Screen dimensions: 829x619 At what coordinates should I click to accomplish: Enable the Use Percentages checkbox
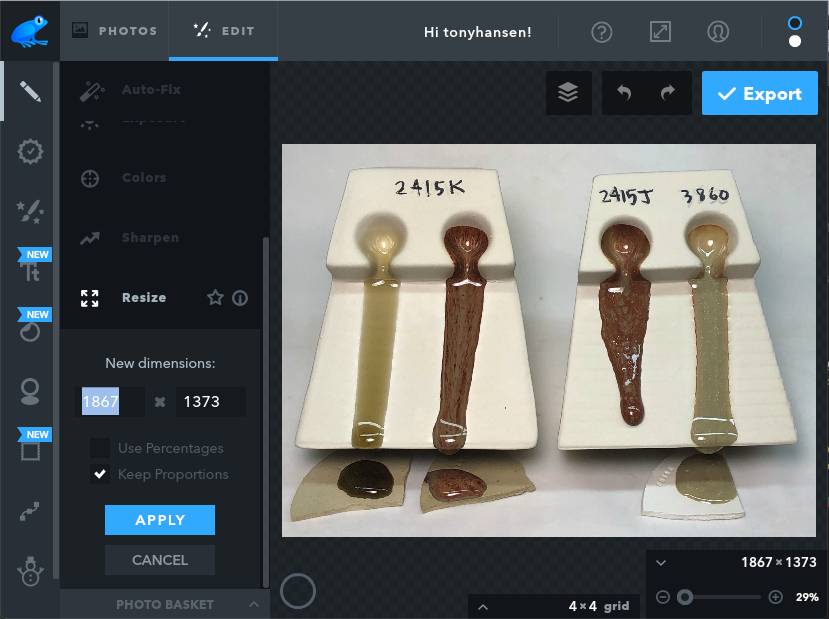pyautogui.click(x=100, y=448)
